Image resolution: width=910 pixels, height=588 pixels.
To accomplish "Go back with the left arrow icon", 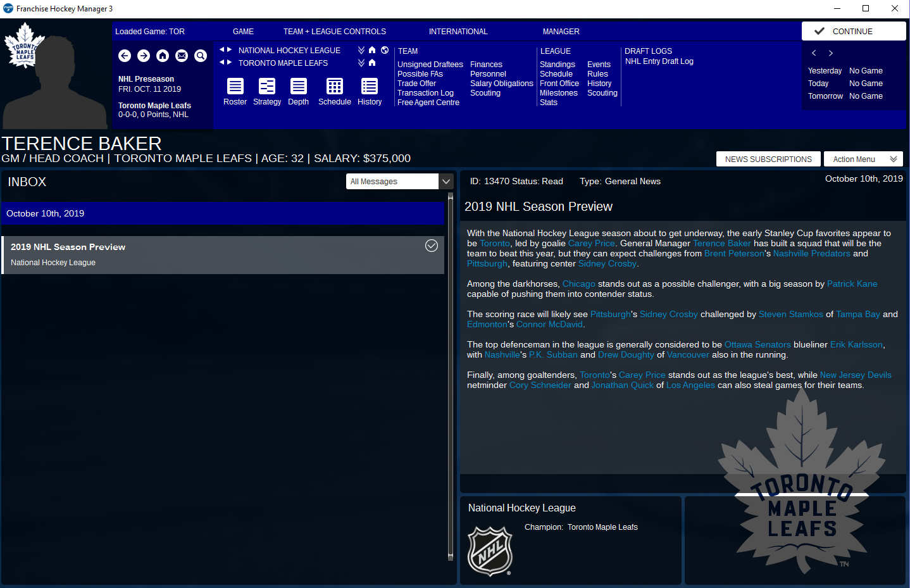I will (125, 56).
